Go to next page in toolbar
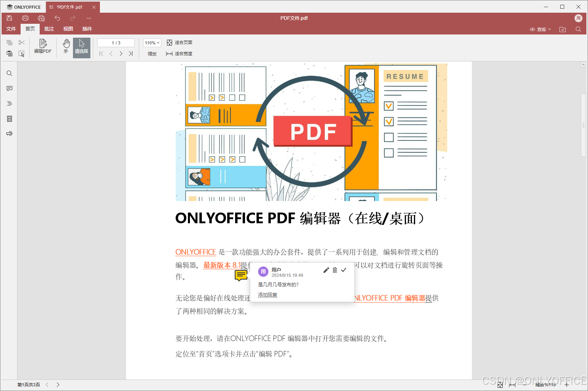Image resolution: width=588 pixels, height=391 pixels. pos(121,54)
